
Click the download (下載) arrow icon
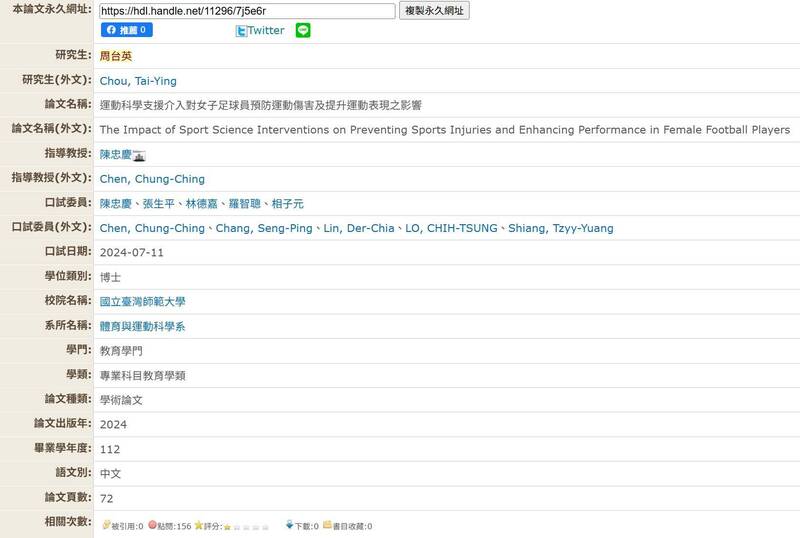(x=290, y=525)
